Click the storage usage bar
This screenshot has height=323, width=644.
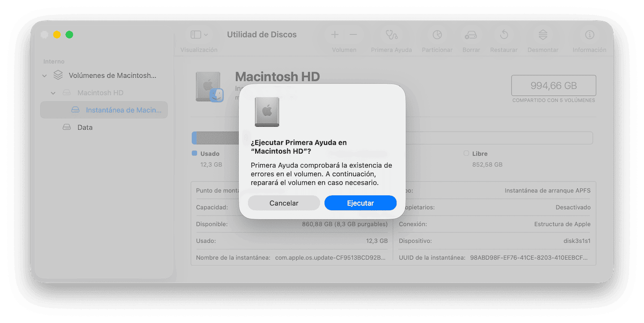tap(216, 138)
